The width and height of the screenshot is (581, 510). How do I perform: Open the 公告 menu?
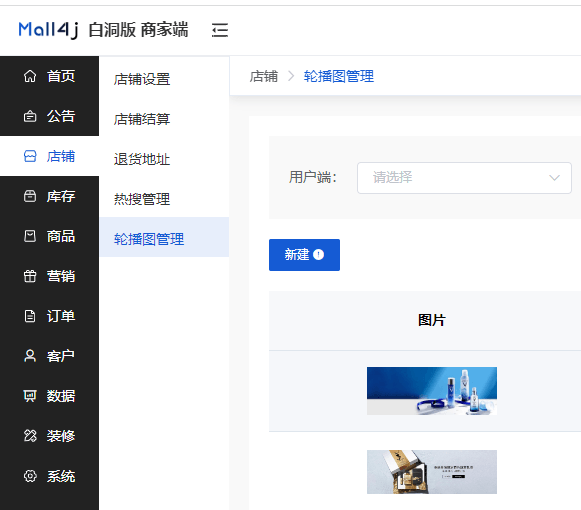[49, 116]
